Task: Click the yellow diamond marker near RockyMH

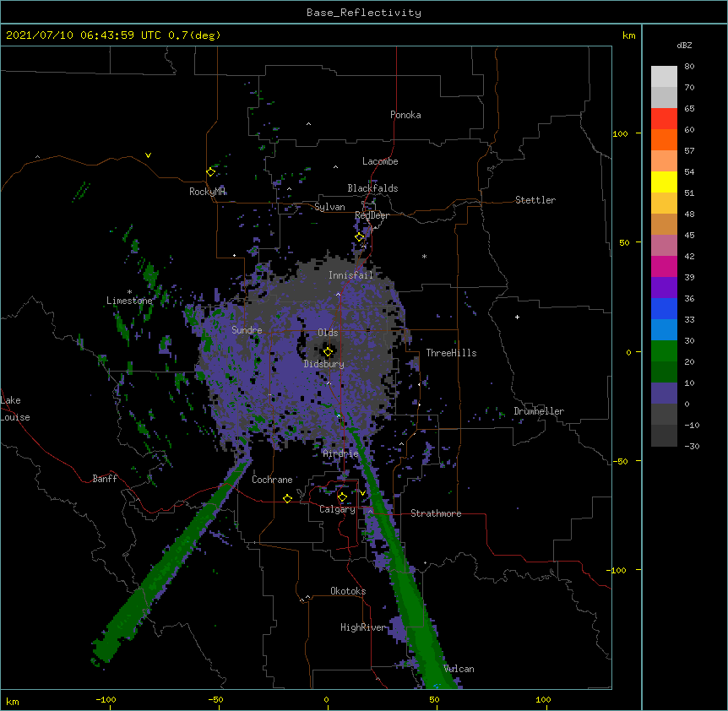Action: tap(210, 172)
